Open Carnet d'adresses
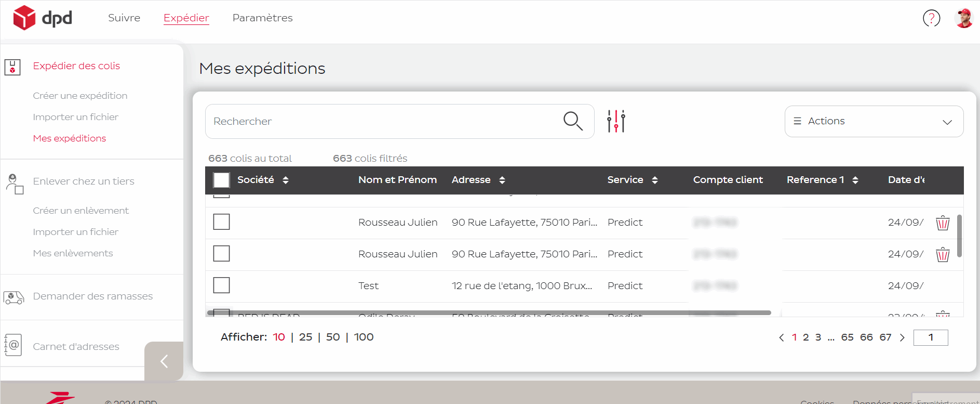Viewport: 980px width, 404px height. point(76,347)
